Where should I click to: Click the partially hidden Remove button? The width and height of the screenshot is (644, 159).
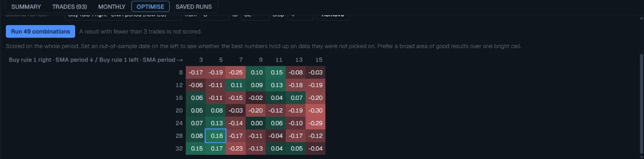[x=333, y=16]
